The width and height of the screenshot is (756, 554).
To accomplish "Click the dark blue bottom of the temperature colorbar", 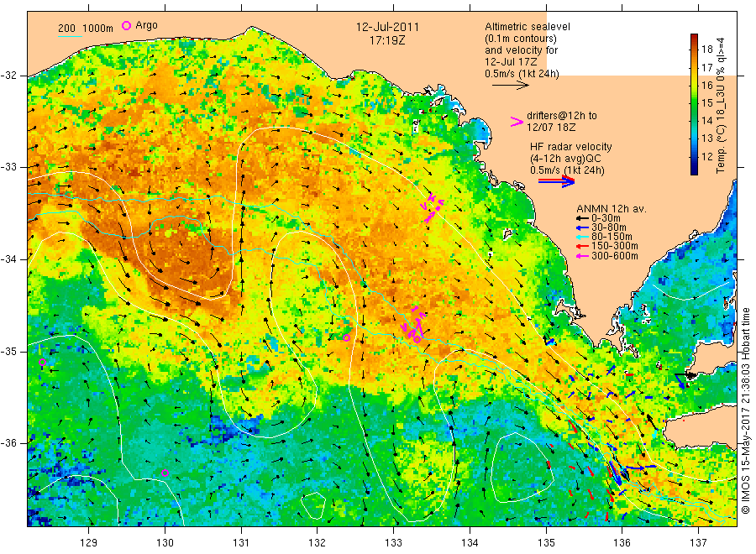I will (694, 169).
